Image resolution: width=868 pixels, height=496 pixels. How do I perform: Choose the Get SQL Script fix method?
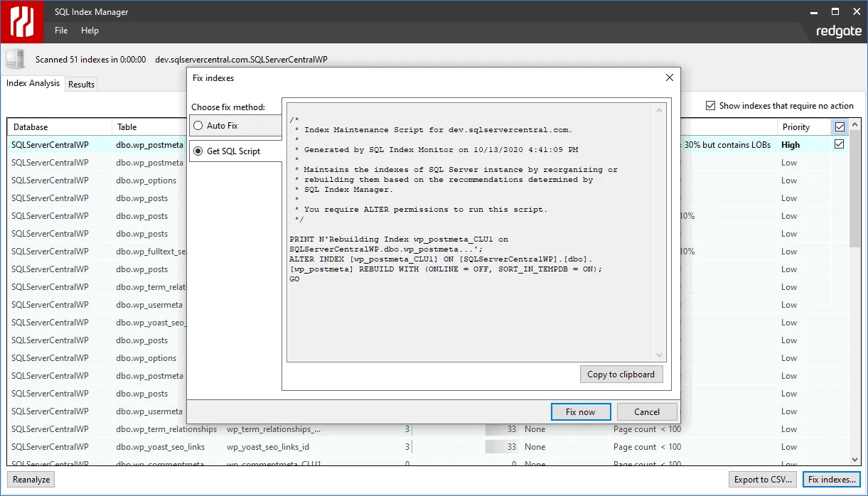(198, 151)
